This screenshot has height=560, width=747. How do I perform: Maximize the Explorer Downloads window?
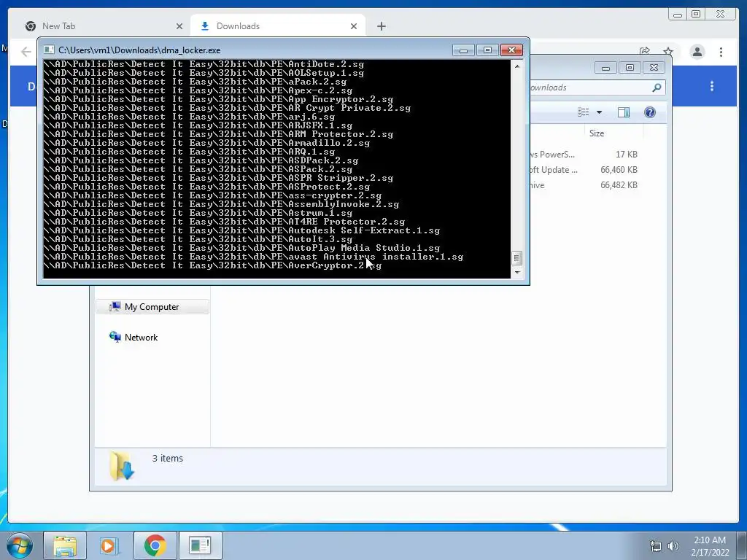pos(630,68)
